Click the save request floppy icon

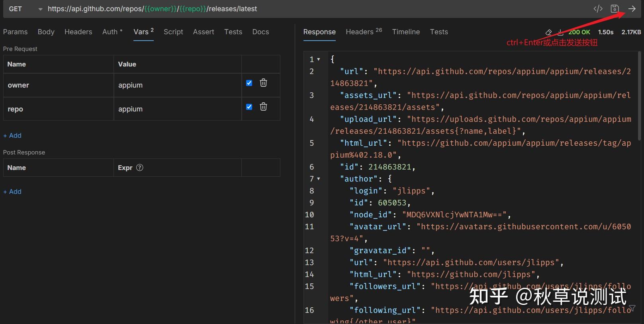tap(615, 9)
